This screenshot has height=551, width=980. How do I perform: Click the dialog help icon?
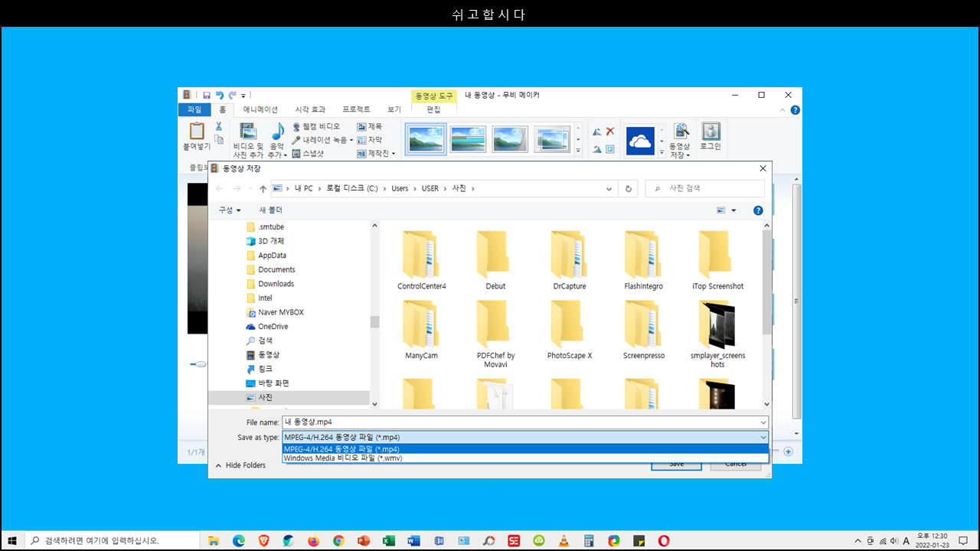[x=758, y=210]
